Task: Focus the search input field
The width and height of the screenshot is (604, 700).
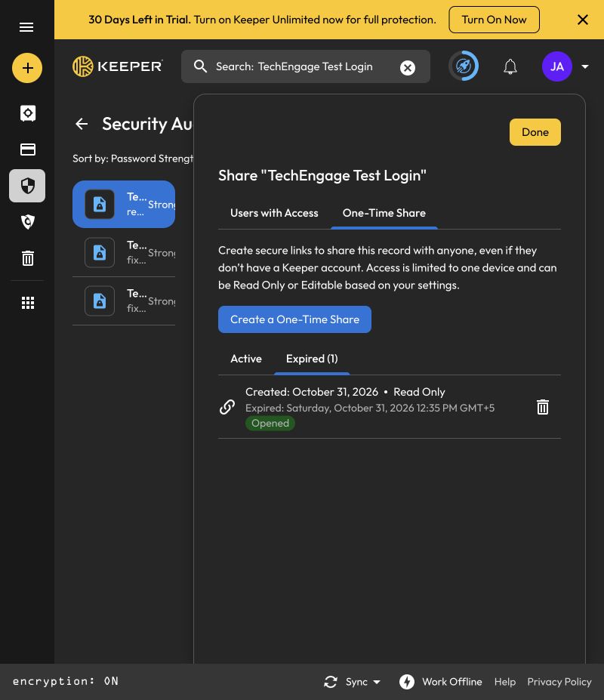Action: click(305, 66)
